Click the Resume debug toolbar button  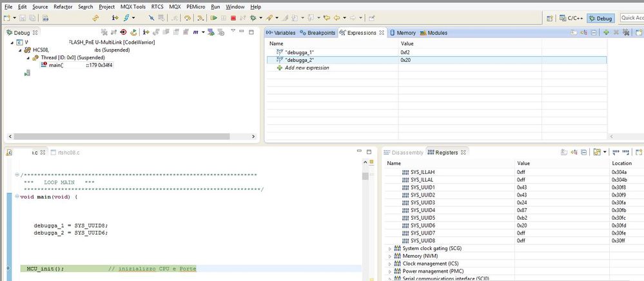213,18
